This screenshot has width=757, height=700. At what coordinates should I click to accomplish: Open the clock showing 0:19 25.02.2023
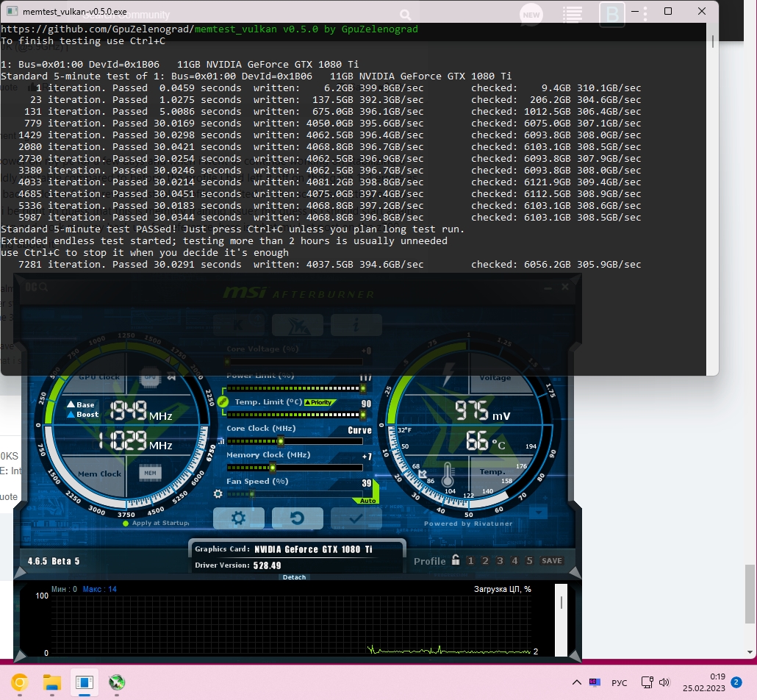click(x=704, y=682)
